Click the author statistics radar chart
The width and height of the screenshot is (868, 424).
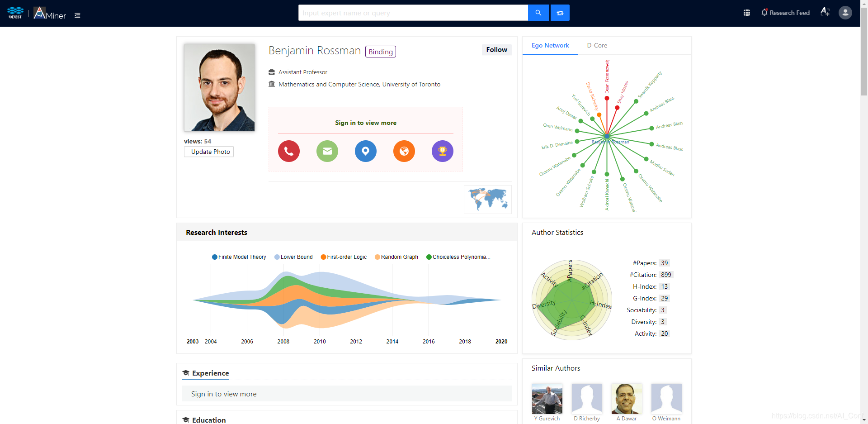pos(572,300)
